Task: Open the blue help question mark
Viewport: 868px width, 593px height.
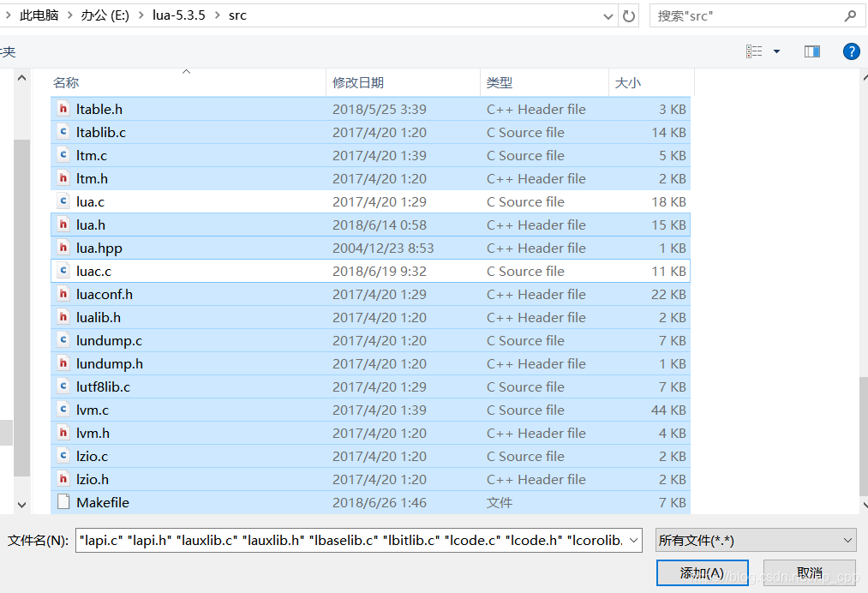Action: tap(851, 51)
